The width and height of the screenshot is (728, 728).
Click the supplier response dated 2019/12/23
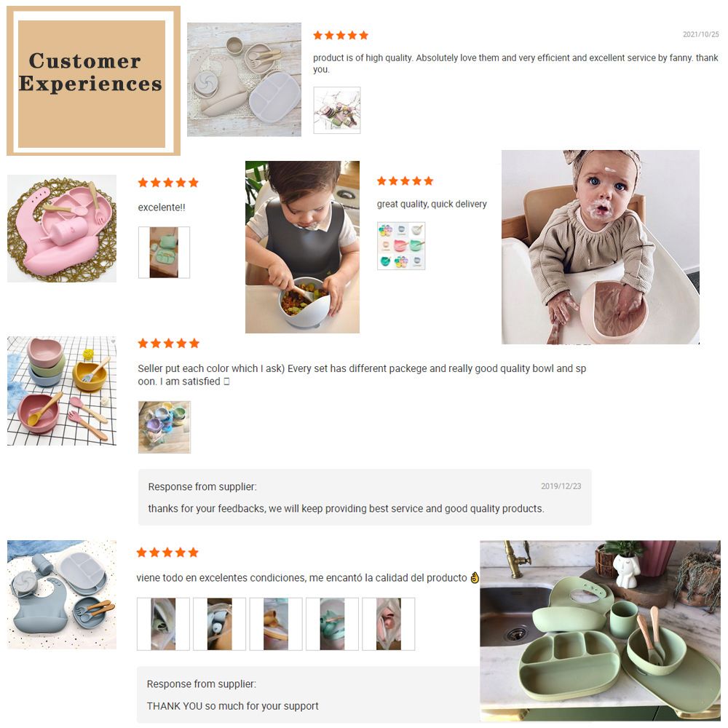[x=365, y=497]
